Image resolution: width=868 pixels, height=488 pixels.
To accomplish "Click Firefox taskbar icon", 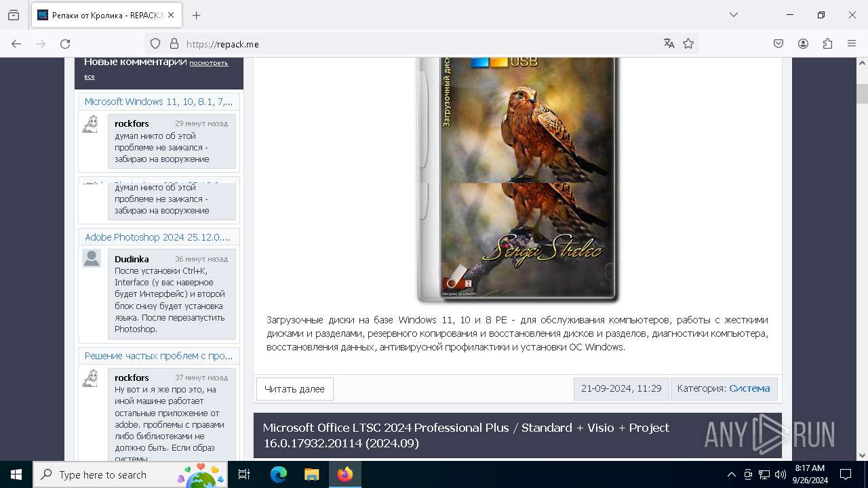I will click(345, 474).
